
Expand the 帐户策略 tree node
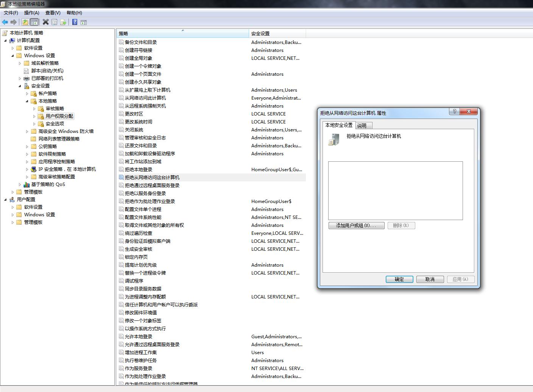coord(27,94)
